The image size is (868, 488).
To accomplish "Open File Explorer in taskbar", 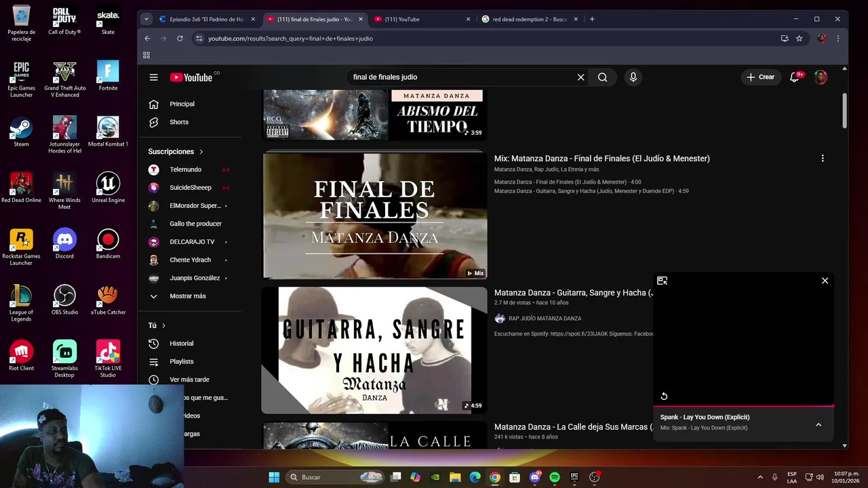I will [455, 477].
